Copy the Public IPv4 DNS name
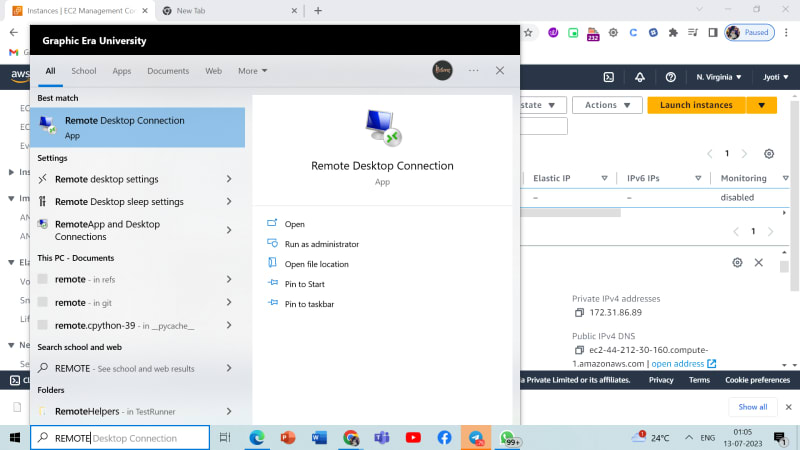Screen dimensions: 800x450 pyautogui.click(x=579, y=350)
